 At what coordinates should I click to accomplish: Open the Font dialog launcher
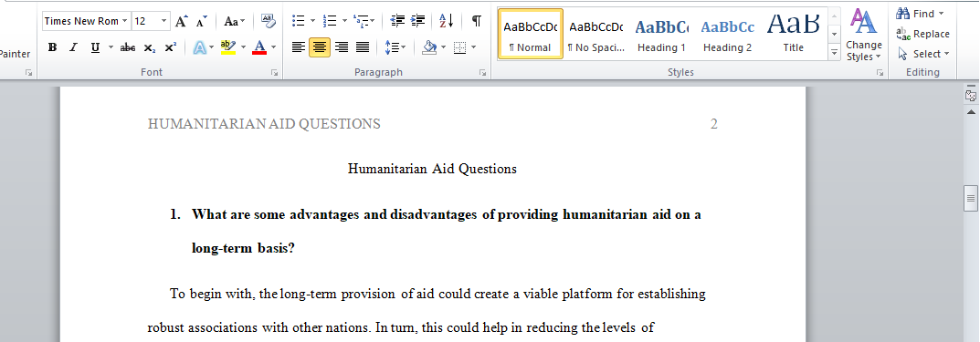274,73
